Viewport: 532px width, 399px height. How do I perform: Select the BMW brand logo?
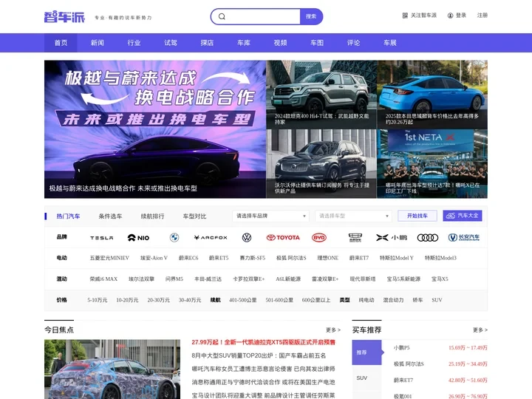pyautogui.click(x=174, y=237)
